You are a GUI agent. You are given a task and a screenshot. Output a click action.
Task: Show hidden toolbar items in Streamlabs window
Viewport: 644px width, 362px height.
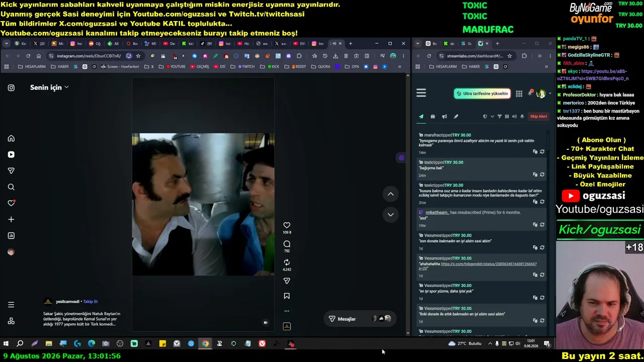(x=539, y=56)
